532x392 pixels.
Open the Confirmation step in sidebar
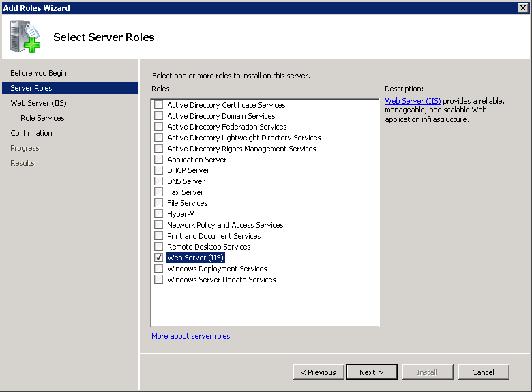pos(31,133)
